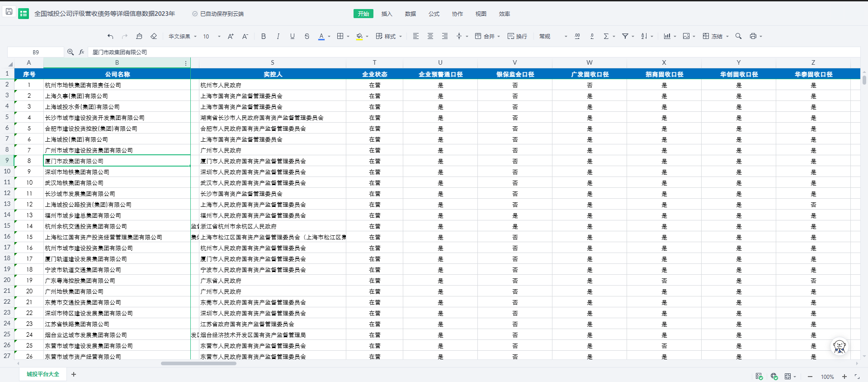Image resolution: width=868 pixels, height=382 pixels.
Task: Click the 换行 wrap text button
Action: [517, 36]
